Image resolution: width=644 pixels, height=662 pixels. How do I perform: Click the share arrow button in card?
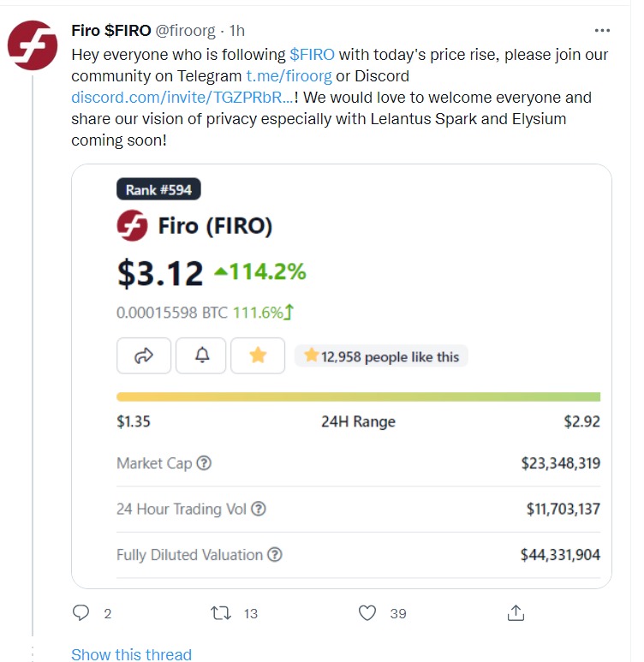click(x=144, y=355)
